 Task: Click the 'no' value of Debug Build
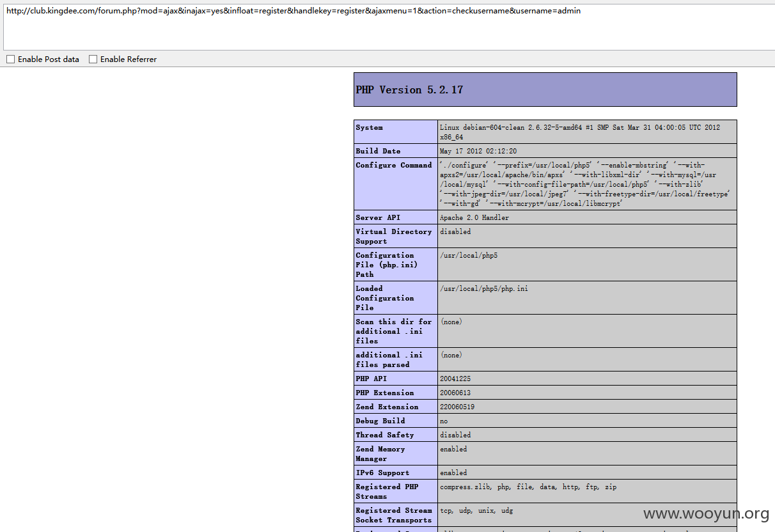click(444, 421)
